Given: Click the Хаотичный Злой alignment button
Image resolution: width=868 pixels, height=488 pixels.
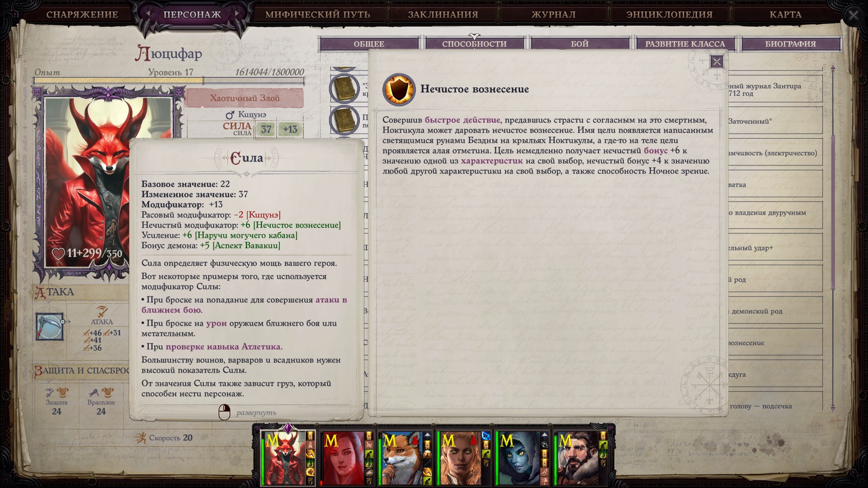Looking at the screenshot, I should tap(245, 98).
